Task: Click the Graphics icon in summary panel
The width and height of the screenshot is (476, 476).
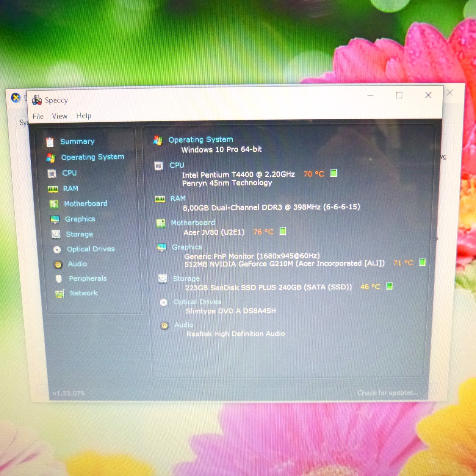Action: click(162, 248)
